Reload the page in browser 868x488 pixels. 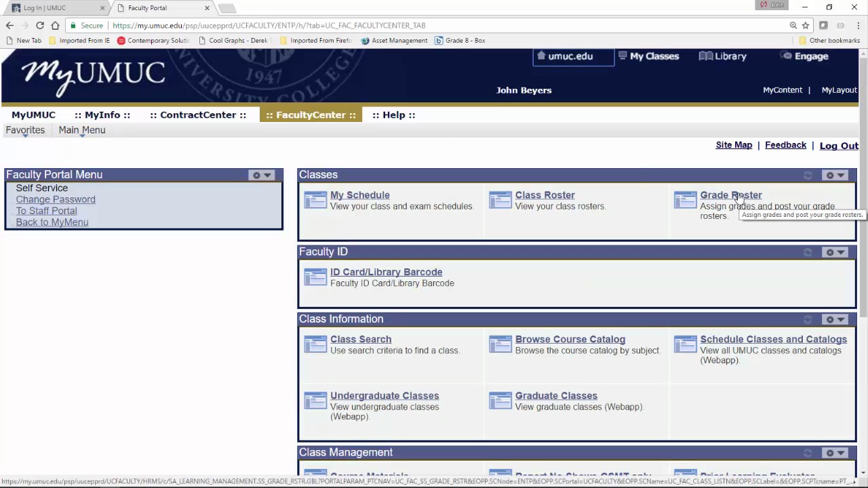click(40, 25)
